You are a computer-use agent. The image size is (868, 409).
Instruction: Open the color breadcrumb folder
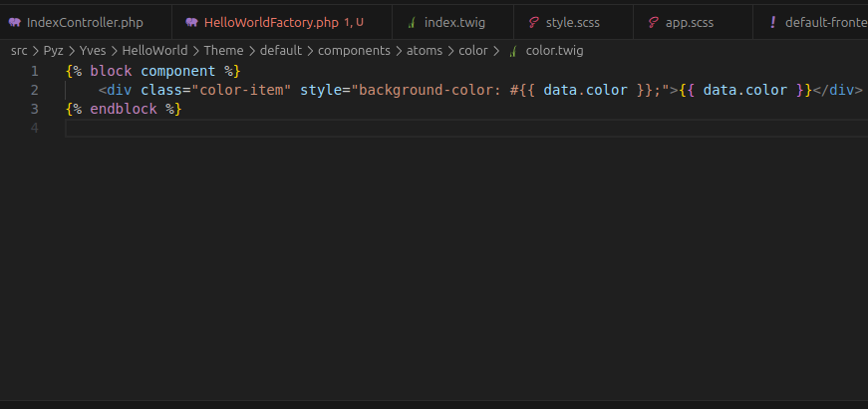tap(473, 51)
